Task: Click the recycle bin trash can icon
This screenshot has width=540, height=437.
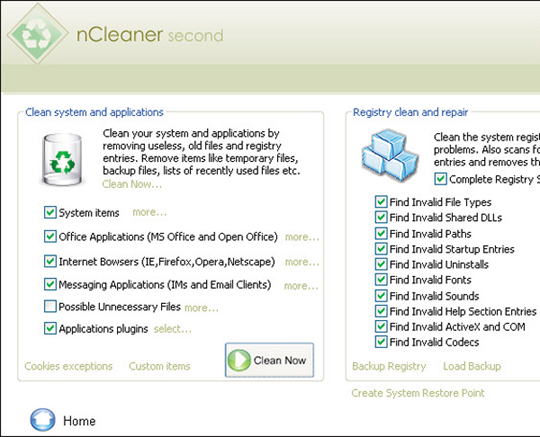Action: point(62,160)
